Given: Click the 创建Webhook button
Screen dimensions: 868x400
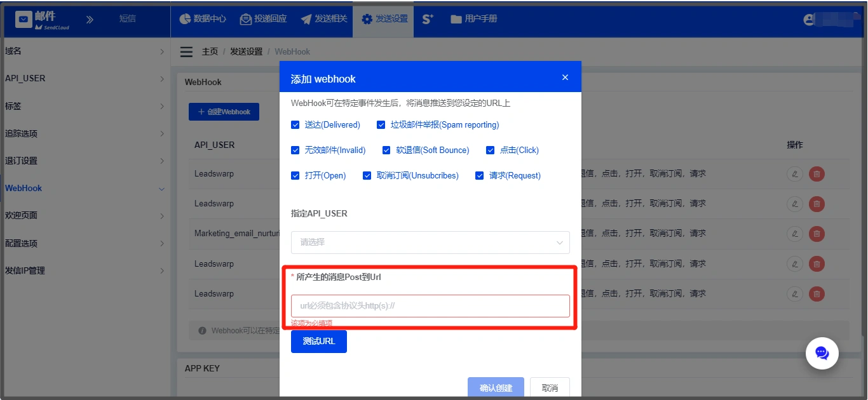Looking at the screenshot, I should [x=224, y=112].
